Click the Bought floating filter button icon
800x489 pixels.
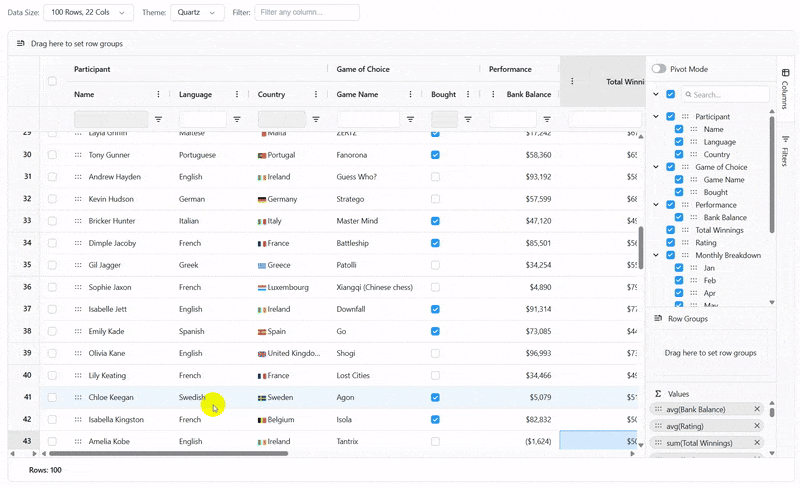coord(468,119)
